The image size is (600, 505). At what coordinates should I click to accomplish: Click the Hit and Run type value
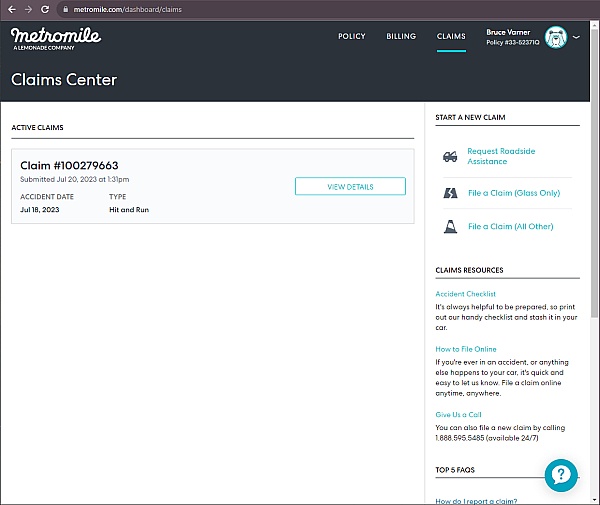coord(129,210)
